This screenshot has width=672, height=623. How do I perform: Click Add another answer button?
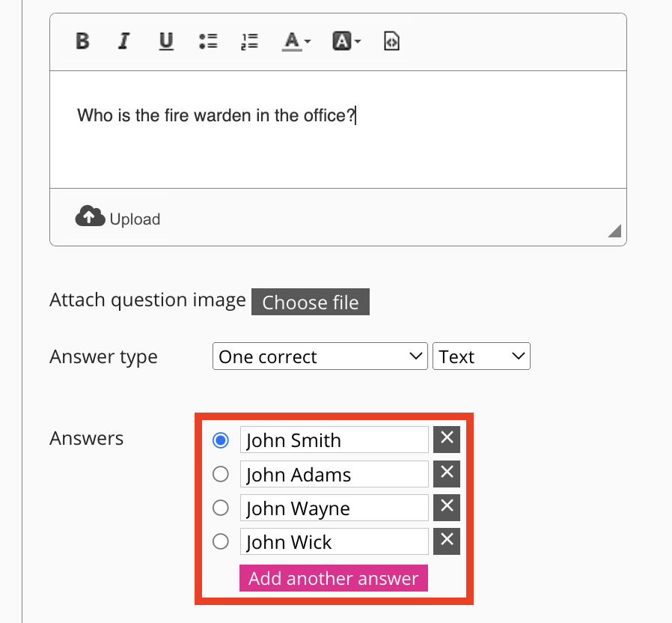pyautogui.click(x=334, y=578)
